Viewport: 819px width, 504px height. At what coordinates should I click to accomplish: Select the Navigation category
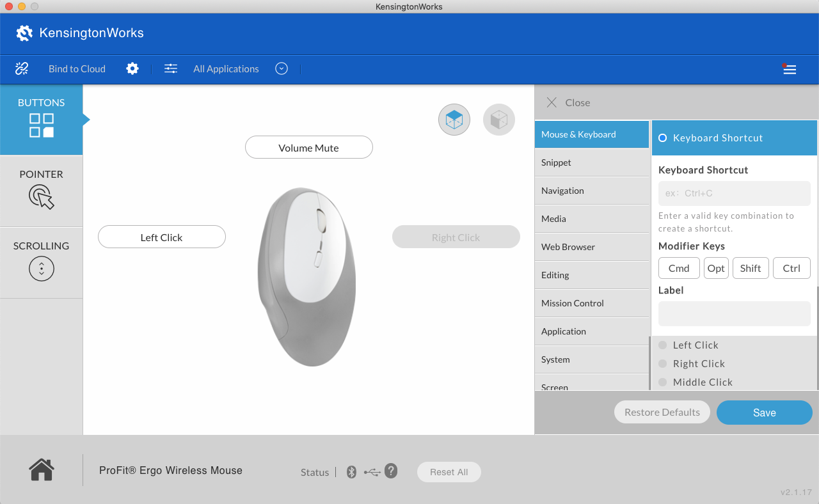coord(592,191)
